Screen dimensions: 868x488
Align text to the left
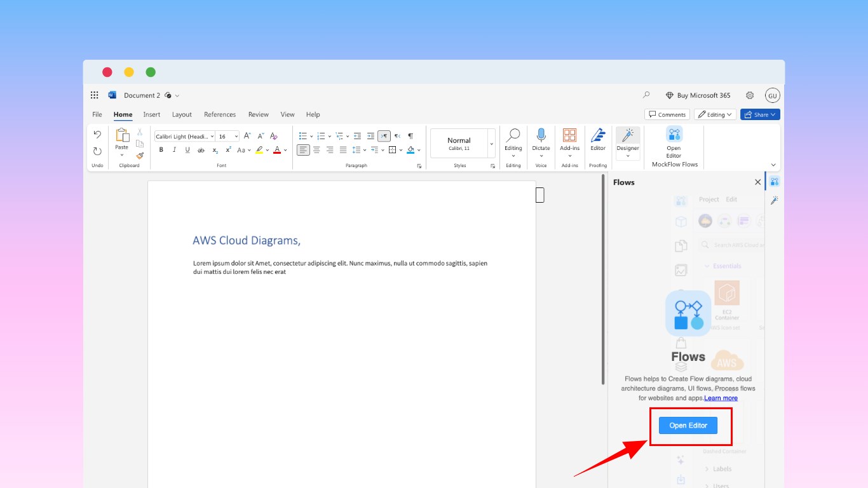click(x=303, y=150)
